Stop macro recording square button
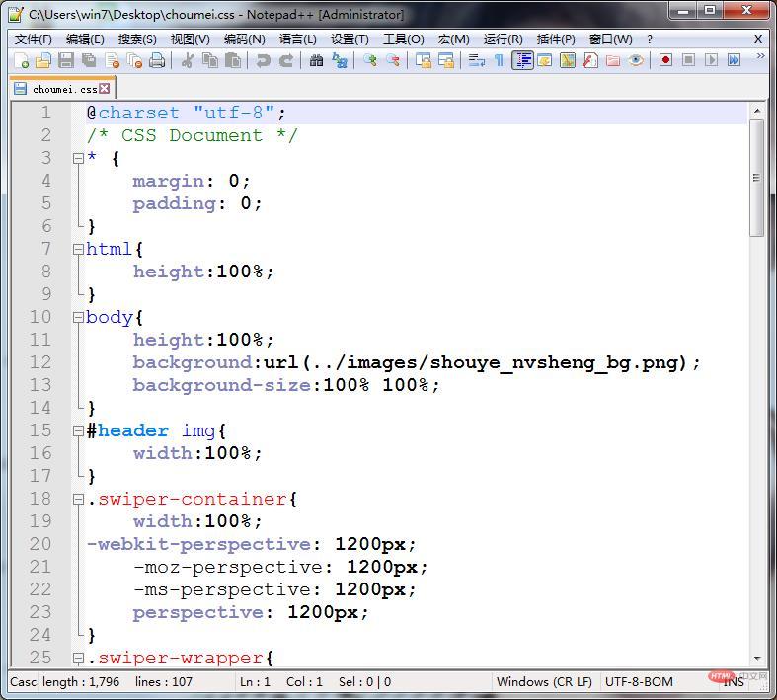Image resolution: width=777 pixels, height=700 pixels. (x=688, y=60)
